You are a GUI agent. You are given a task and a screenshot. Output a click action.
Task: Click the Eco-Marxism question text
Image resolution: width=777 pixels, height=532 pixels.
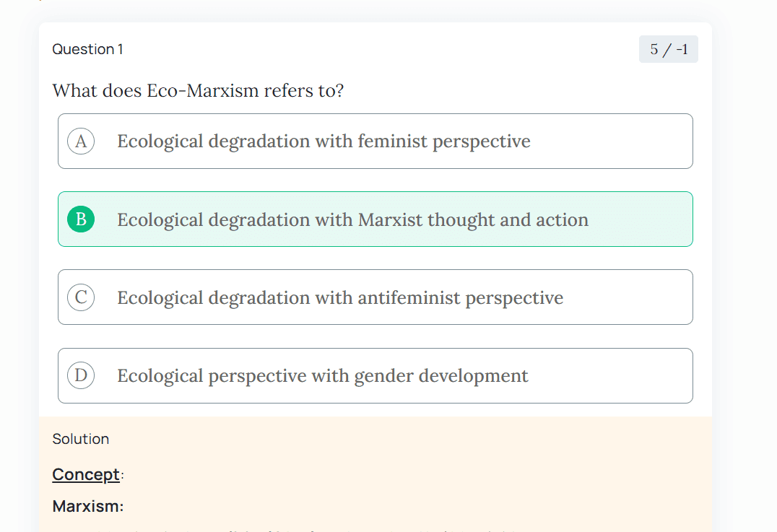198,92
